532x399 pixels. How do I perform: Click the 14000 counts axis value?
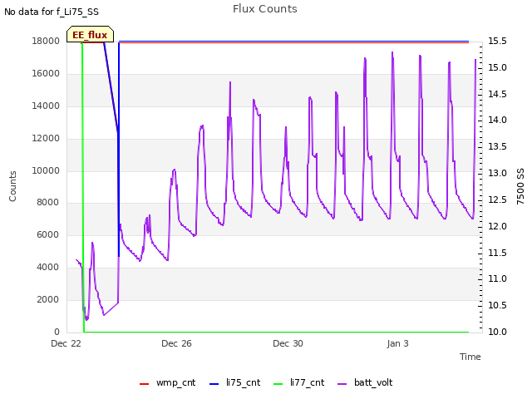46,106
